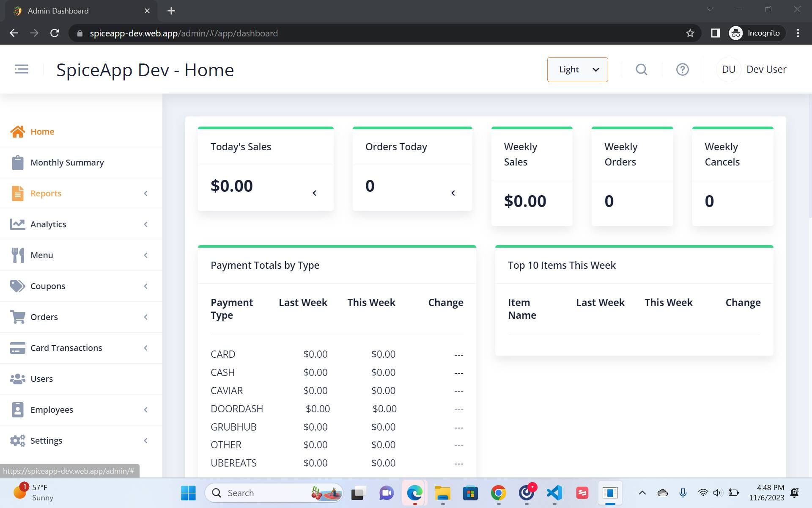Image resolution: width=812 pixels, height=508 pixels.
Task: Click the Coupons tags icon
Action: (18, 286)
